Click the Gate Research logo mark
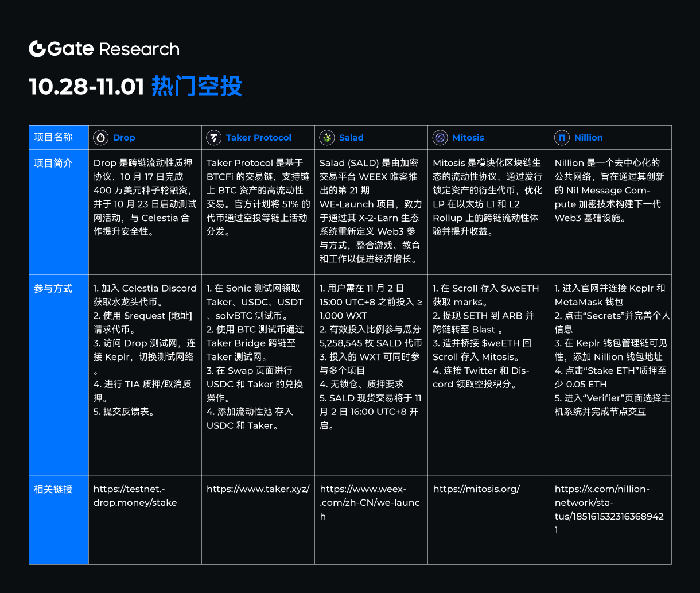The width and height of the screenshot is (700, 593). click(x=37, y=49)
